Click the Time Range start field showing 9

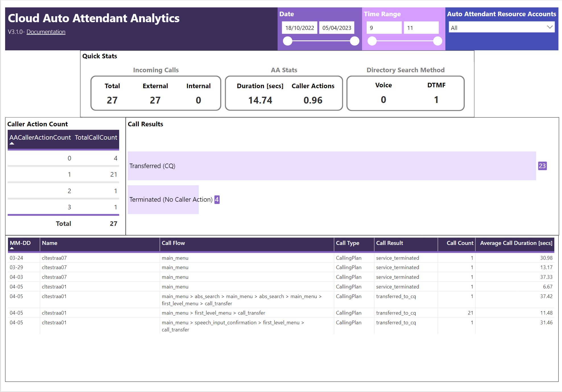pyautogui.click(x=384, y=28)
